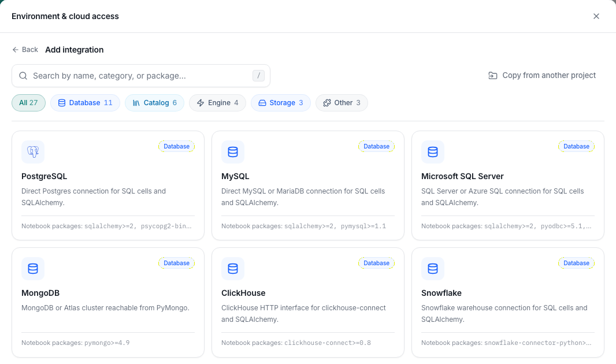
Task: Filter by Other category
Action: click(342, 103)
